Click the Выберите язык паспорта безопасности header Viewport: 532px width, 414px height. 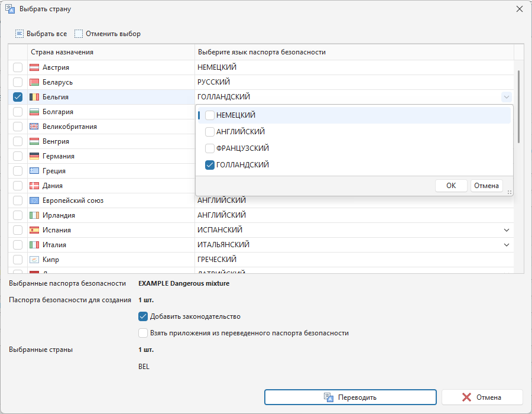coord(354,52)
